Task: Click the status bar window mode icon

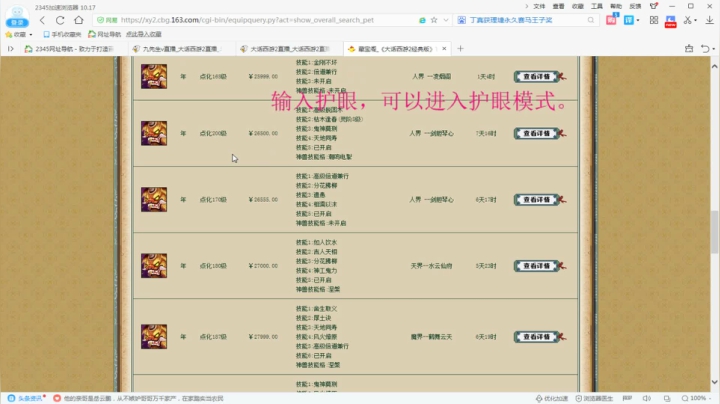Action: pos(667,398)
